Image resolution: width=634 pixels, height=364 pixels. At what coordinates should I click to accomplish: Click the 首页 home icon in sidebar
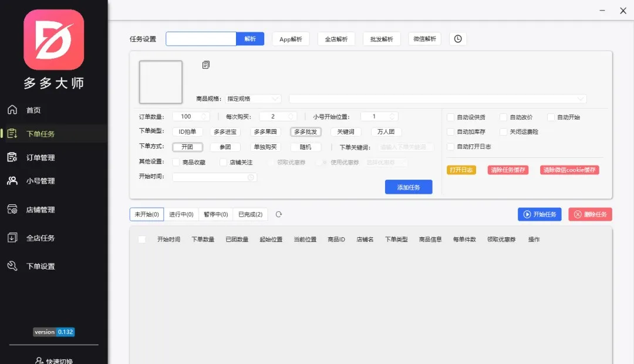tap(12, 110)
